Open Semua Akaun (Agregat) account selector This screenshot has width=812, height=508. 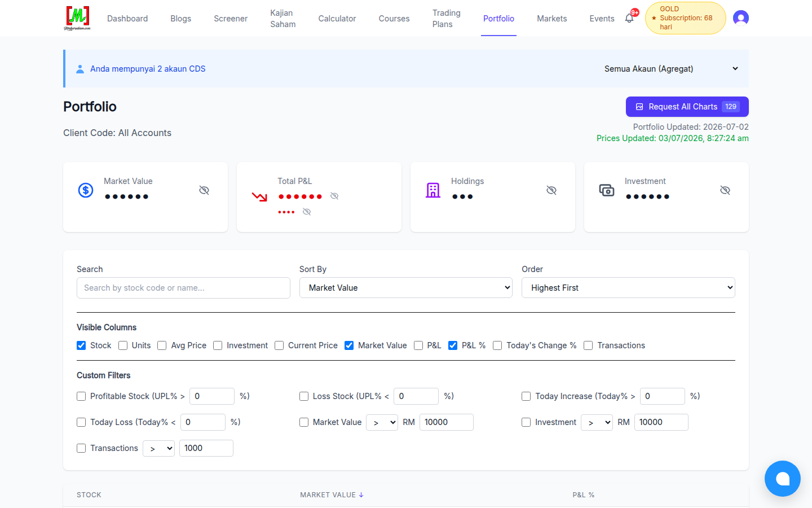coord(671,69)
